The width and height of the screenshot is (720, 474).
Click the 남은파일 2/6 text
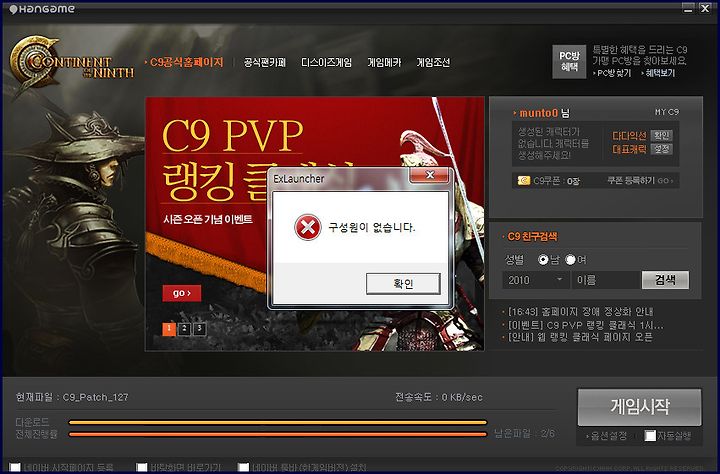click(x=525, y=434)
